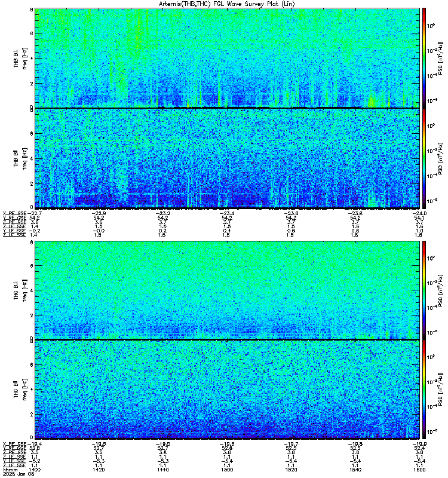Click X_RE_GSE value -19.4 under THC panels
The height and width of the screenshot is (478, 448).
[x=35, y=444]
